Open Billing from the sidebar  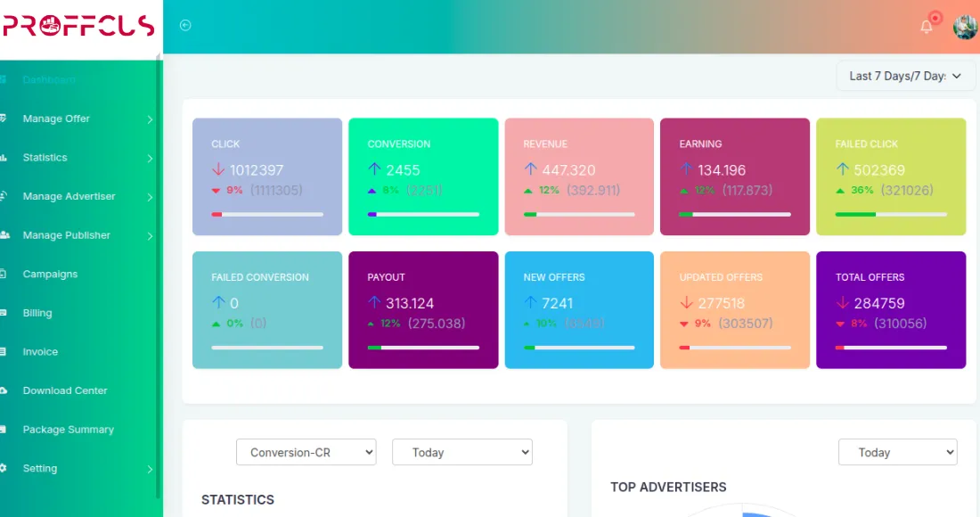[37, 313]
